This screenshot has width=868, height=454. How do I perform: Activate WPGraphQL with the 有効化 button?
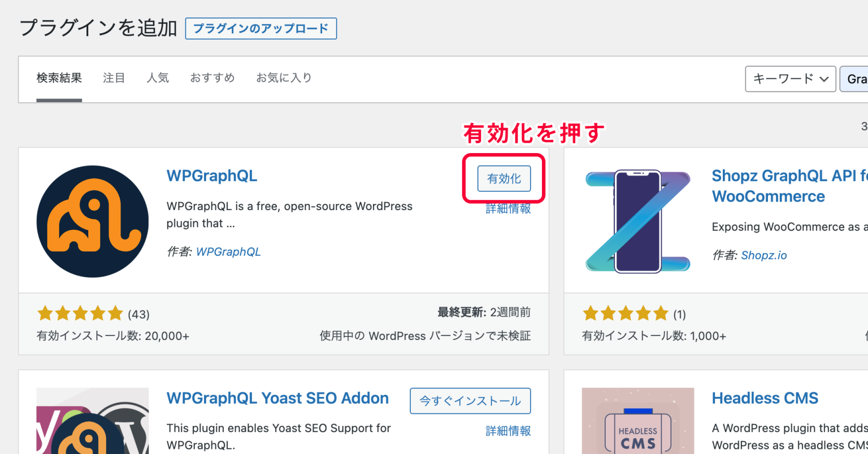[504, 178]
